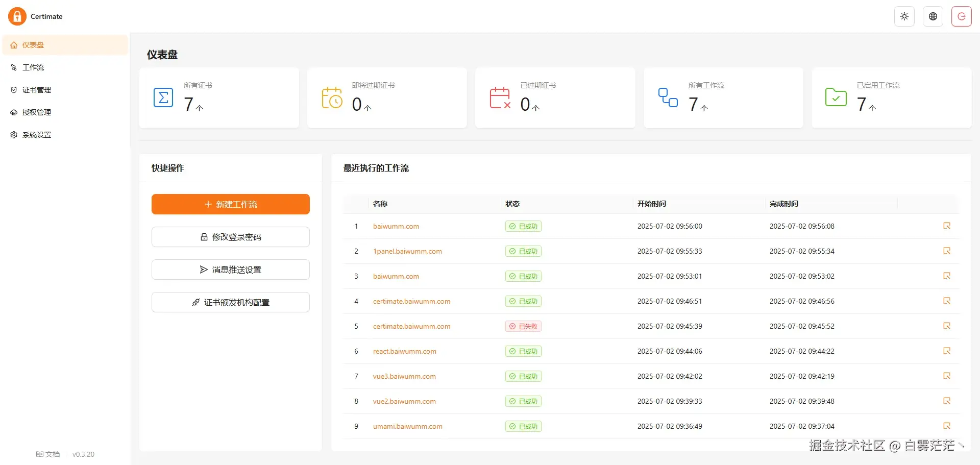Click the red logout icon button

pyautogui.click(x=962, y=16)
